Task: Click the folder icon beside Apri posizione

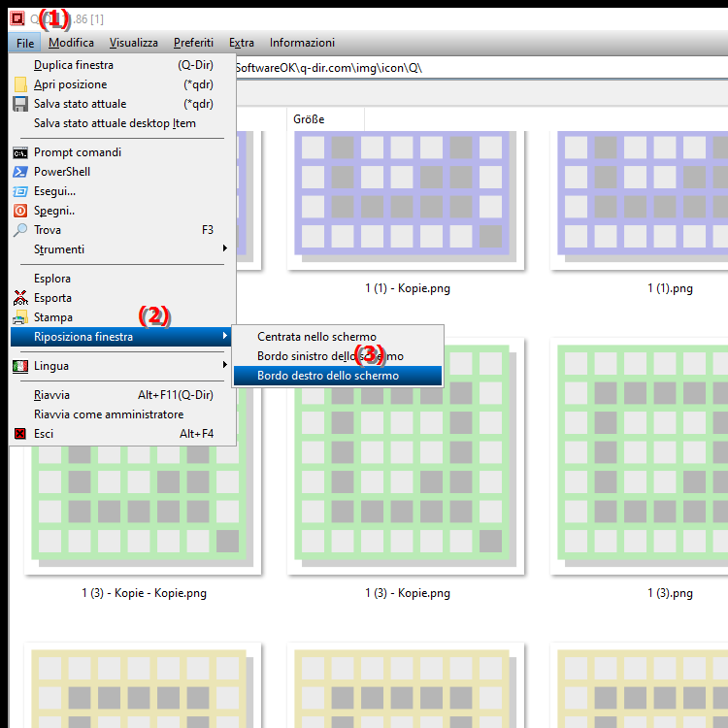Action: tap(20, 84)
